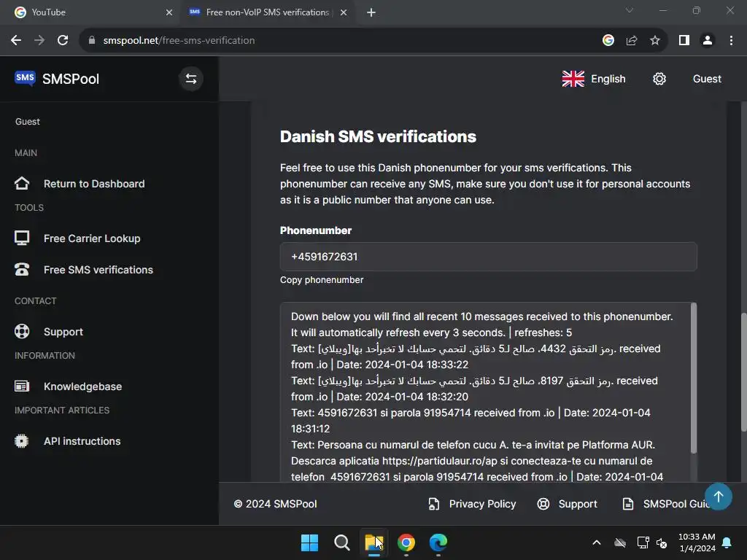Screen dimensions: 747x560
Task: Click the date 2024-01-04 18:33:22
Action: (417, 365)
